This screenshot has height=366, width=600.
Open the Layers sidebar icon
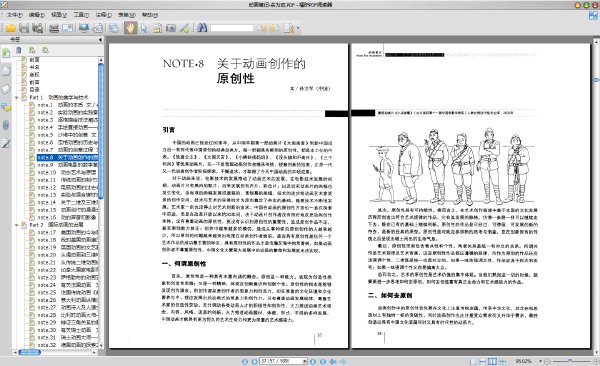(6, 89)
